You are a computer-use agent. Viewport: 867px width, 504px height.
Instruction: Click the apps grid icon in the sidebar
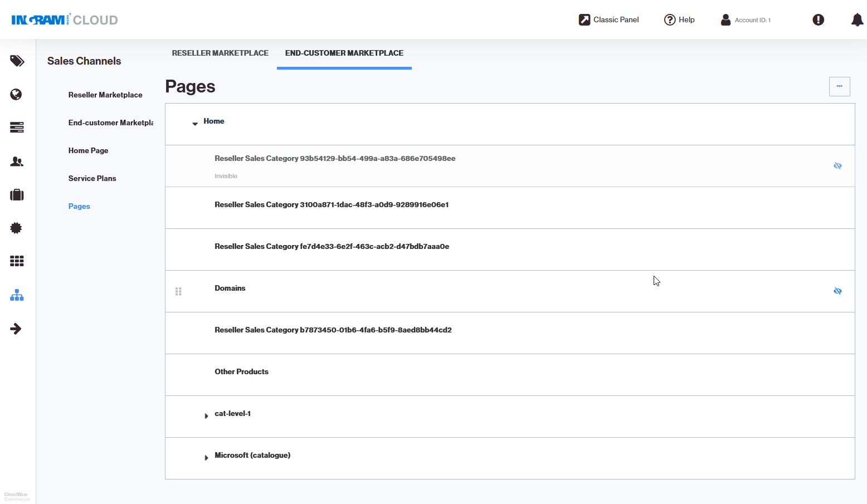(x=17, y=261)
